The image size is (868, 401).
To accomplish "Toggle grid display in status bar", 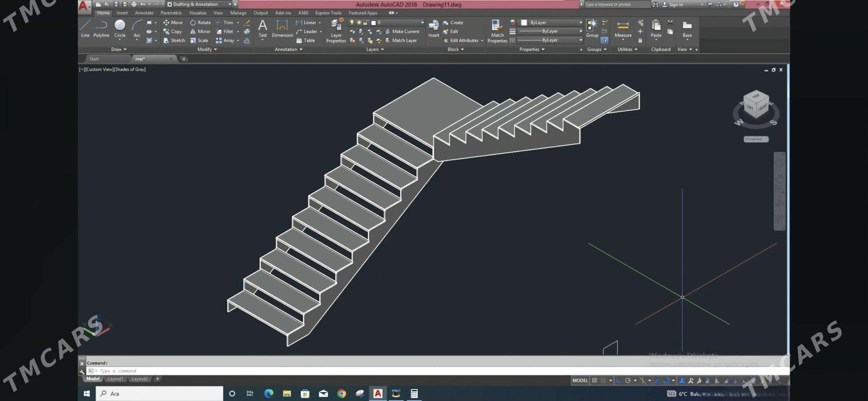I will [x=595, y=381].
